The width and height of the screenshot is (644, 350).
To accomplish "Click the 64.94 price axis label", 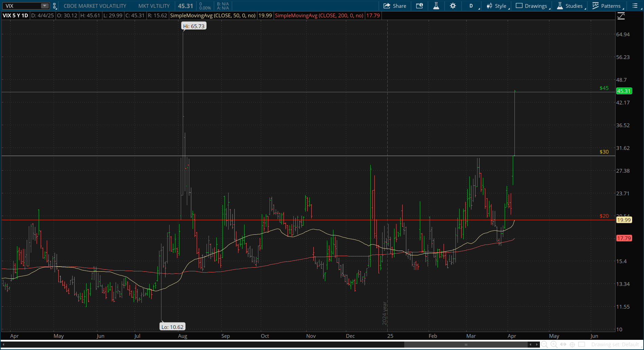I will [623, 35].
